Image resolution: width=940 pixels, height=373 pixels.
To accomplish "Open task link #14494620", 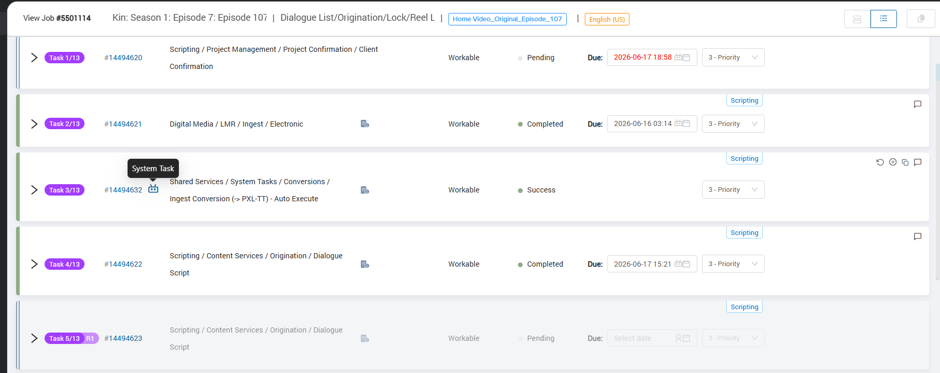I will [x=123, y=58].
